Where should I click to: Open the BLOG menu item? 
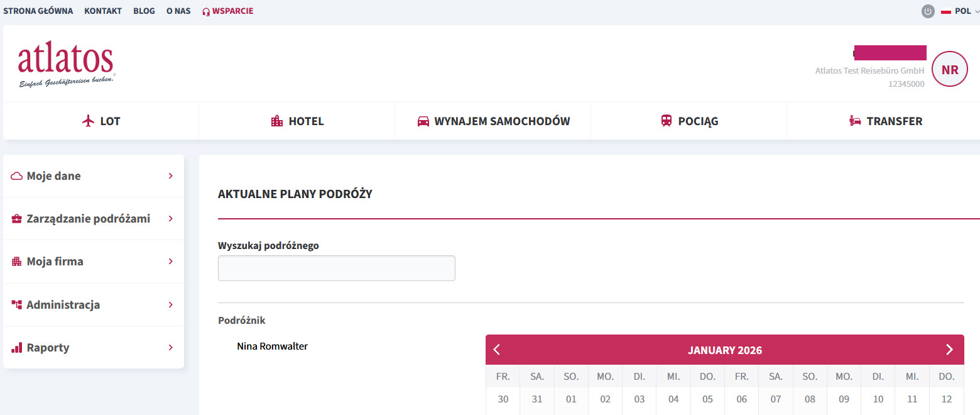(144, 11)
